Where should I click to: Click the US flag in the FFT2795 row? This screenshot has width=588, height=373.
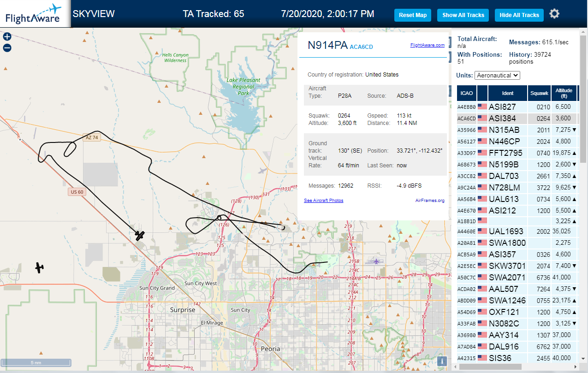pyautogui.click(x=482, y=153)
